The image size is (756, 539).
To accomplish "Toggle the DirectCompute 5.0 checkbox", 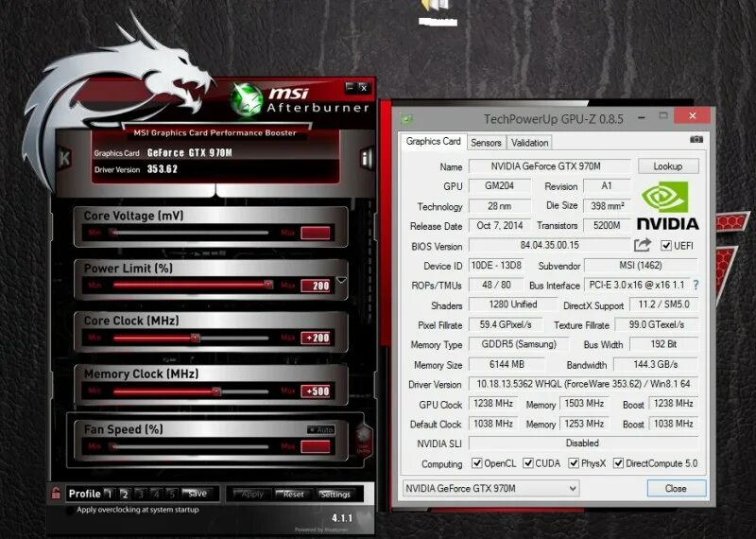I will coord(618,463).
